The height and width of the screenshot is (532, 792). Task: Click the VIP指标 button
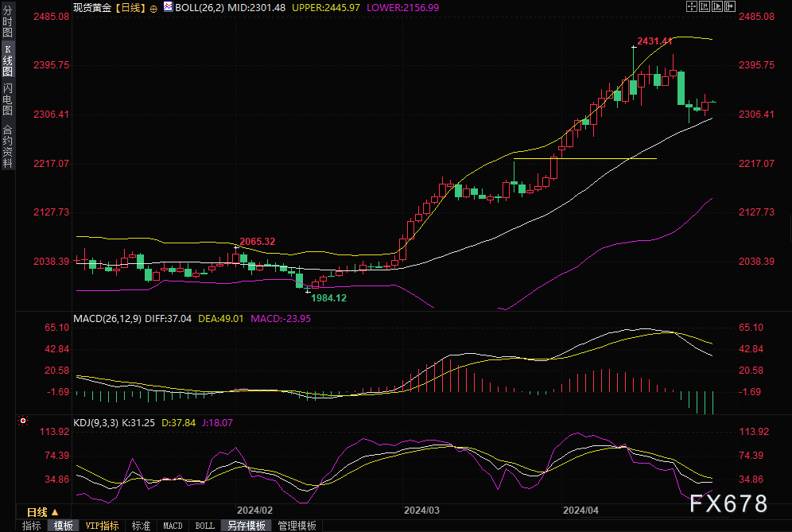pos(102,526)
